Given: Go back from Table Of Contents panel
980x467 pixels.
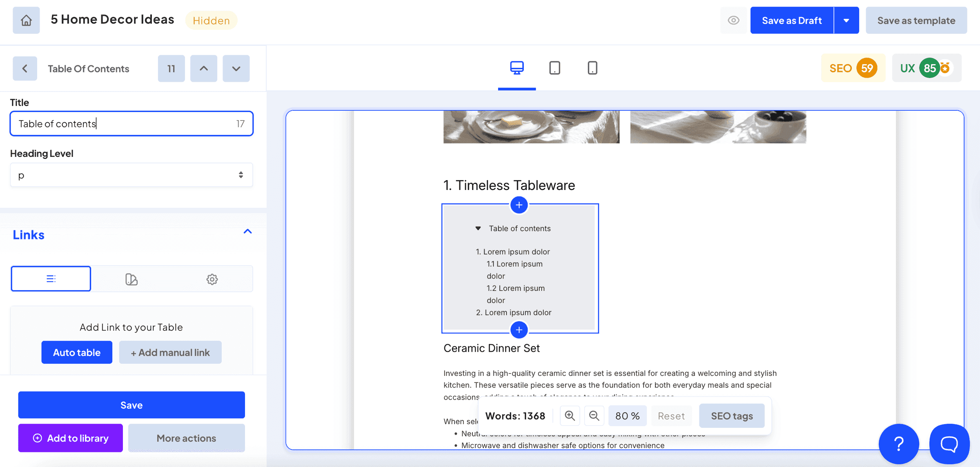Looking at the screenshot, I should [25, 68].
